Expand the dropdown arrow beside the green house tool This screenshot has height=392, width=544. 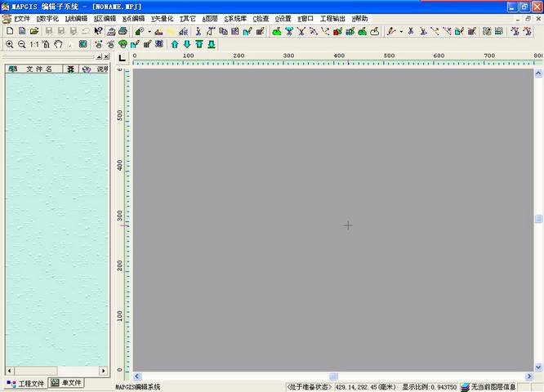(149, 32)
